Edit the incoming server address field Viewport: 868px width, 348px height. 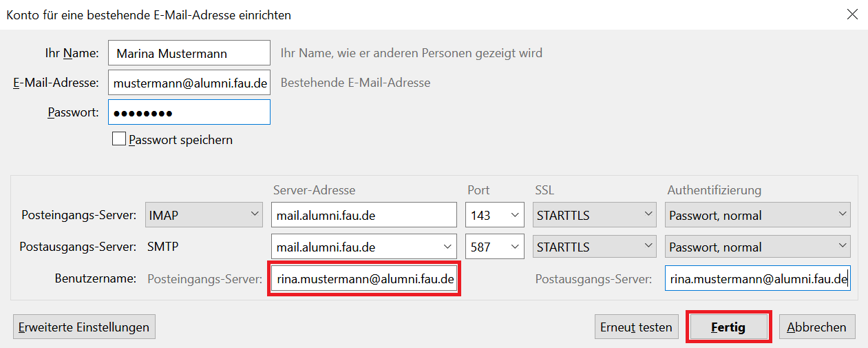point(363,215)
